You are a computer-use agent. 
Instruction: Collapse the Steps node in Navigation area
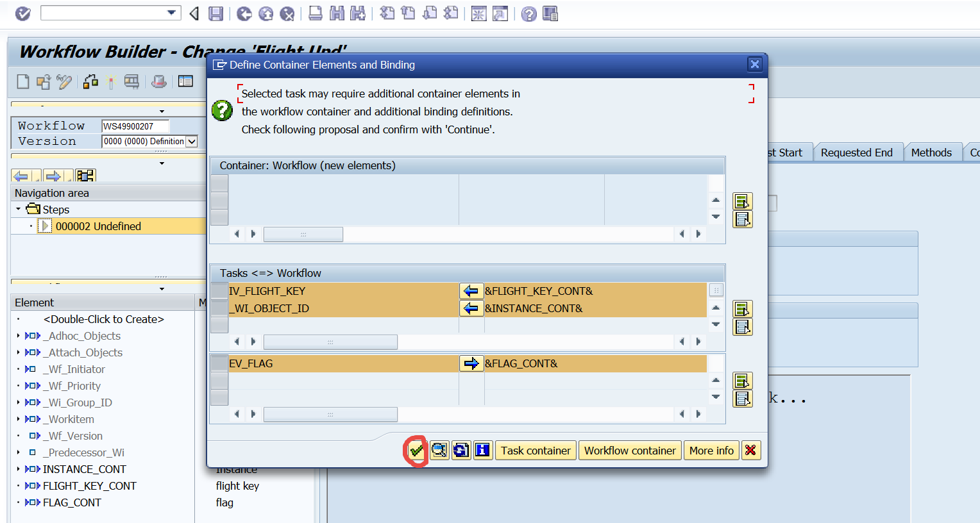pos(17,209)
